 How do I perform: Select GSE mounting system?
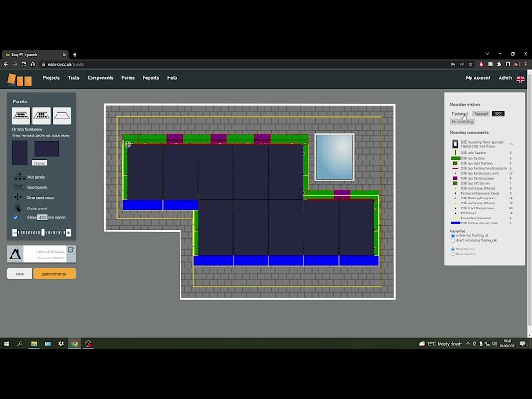(x=498, y=114)
